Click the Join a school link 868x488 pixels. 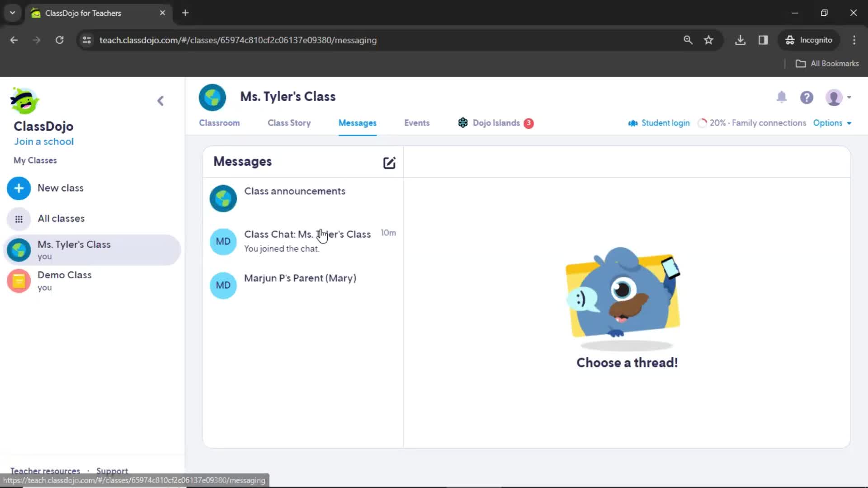click(43, 141)
